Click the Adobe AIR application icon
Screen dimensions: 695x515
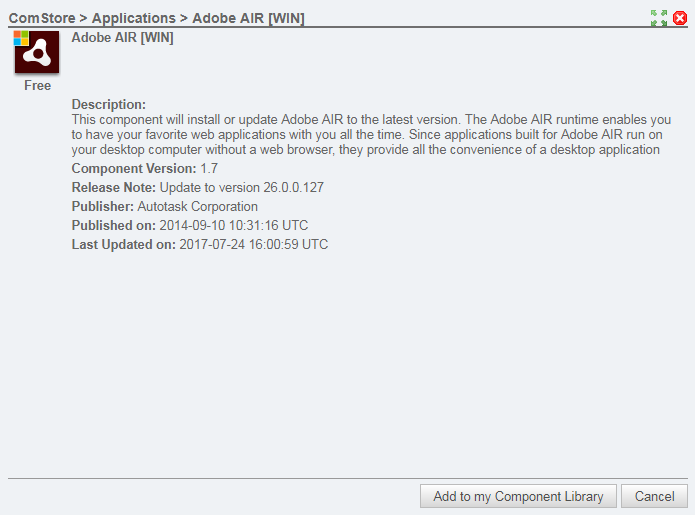pyautogui.click(x=37, y=52)
